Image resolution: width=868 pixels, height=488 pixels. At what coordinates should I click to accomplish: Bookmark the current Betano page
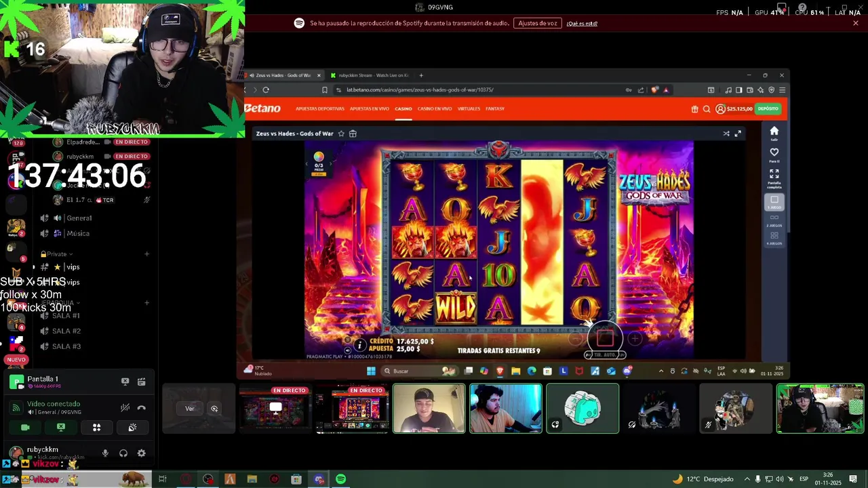coord(324,89)
